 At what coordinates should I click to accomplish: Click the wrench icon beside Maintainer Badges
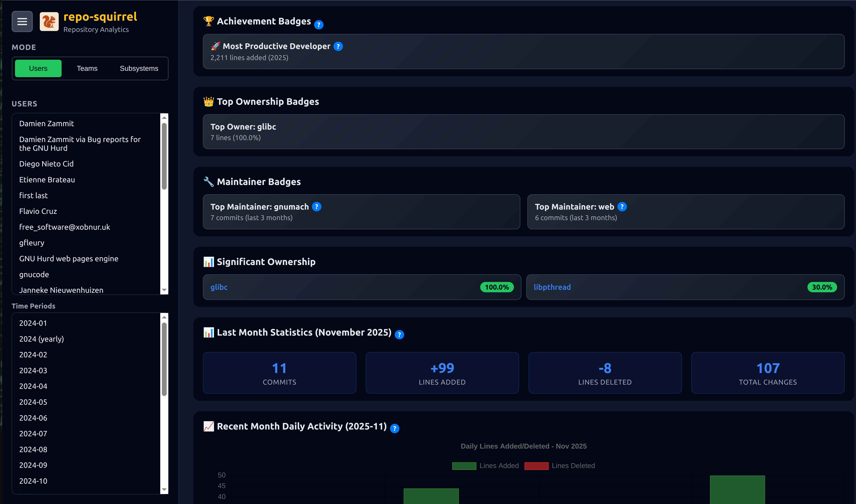[208, 181]
